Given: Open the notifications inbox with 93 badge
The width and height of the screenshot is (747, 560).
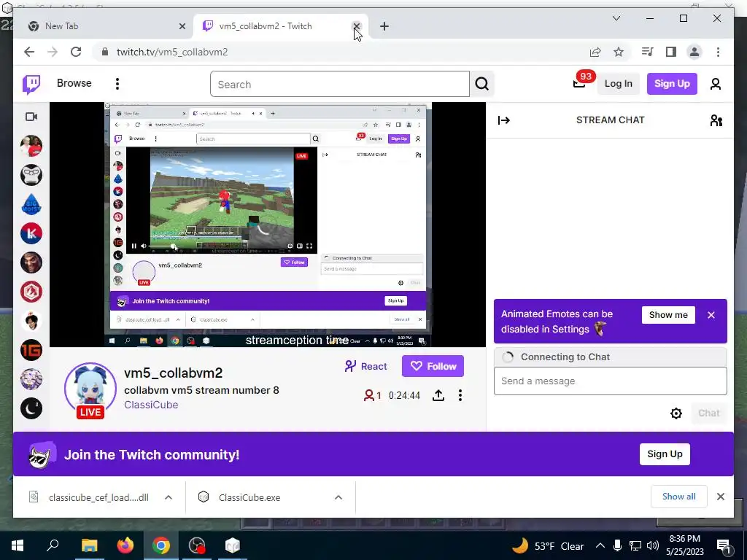Looking at the screenshot, I should tap(578, 84).
